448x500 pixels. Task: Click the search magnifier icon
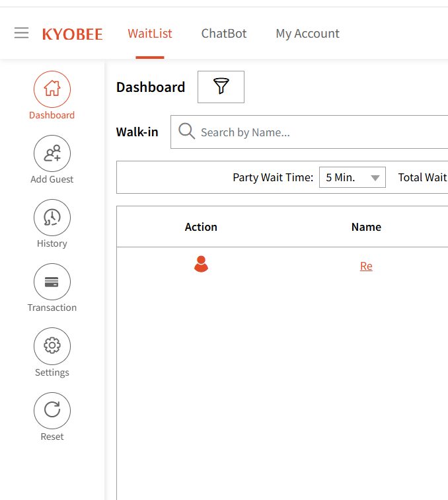pyautogui.click(x=187, y=131)
